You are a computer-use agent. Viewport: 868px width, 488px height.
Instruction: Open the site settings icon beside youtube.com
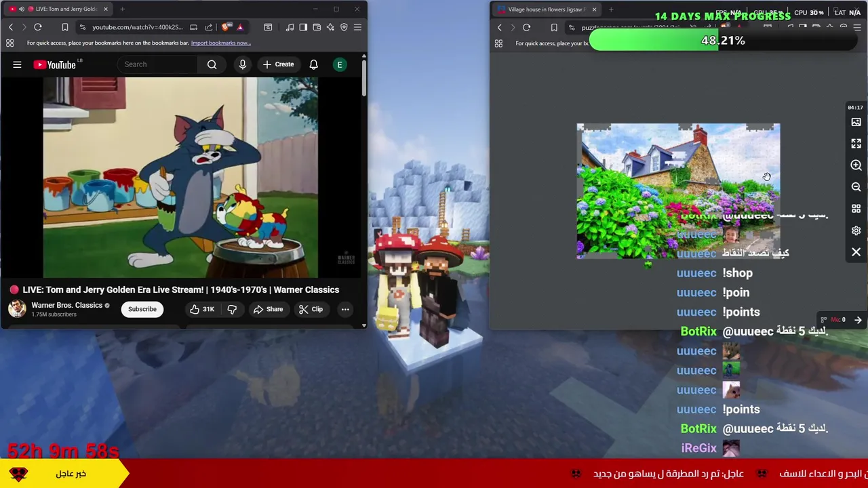(x=82, y=27)
